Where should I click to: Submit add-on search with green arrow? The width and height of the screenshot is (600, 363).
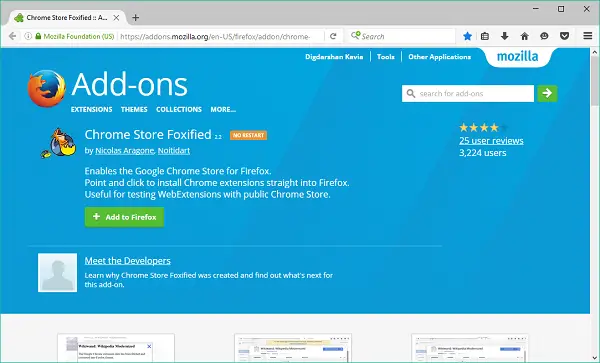click(547, 93)
